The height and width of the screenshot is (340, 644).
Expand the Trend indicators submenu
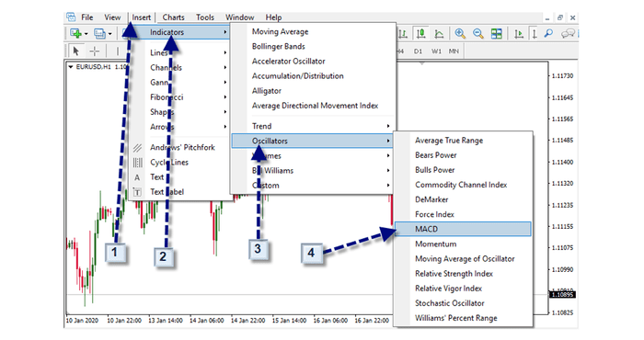click(x=313, y=126)
